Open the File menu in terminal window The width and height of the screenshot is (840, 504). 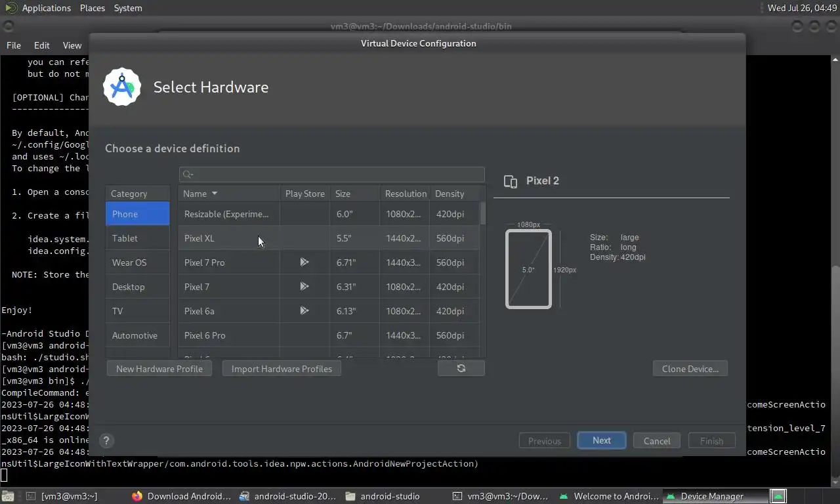[x=14, y=45]
